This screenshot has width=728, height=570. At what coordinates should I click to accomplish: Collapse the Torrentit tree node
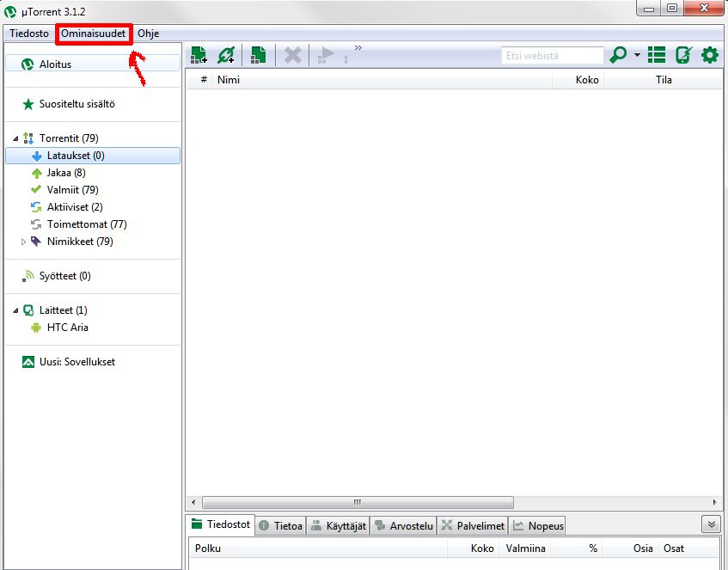click(15, 138)
